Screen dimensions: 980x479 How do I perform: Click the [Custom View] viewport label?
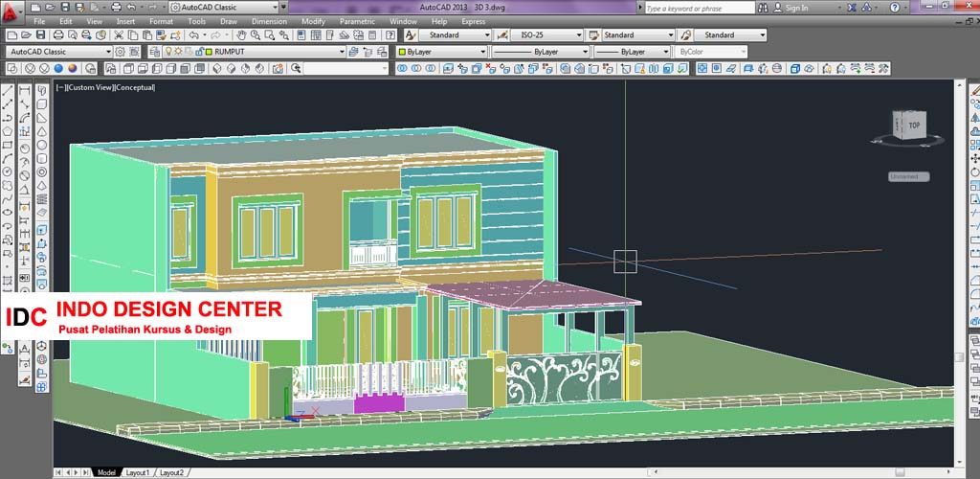[90, 87]
